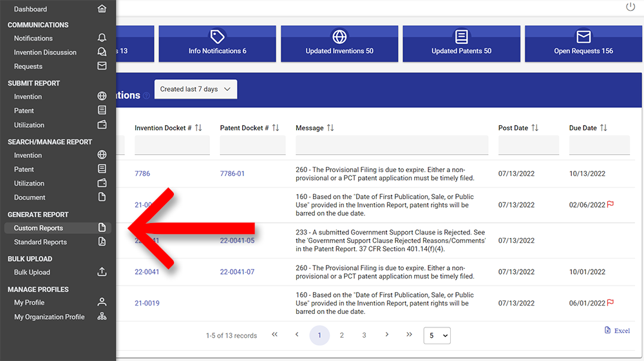Select Standard Reports menu item
The image size is (644, 361).
41,242
